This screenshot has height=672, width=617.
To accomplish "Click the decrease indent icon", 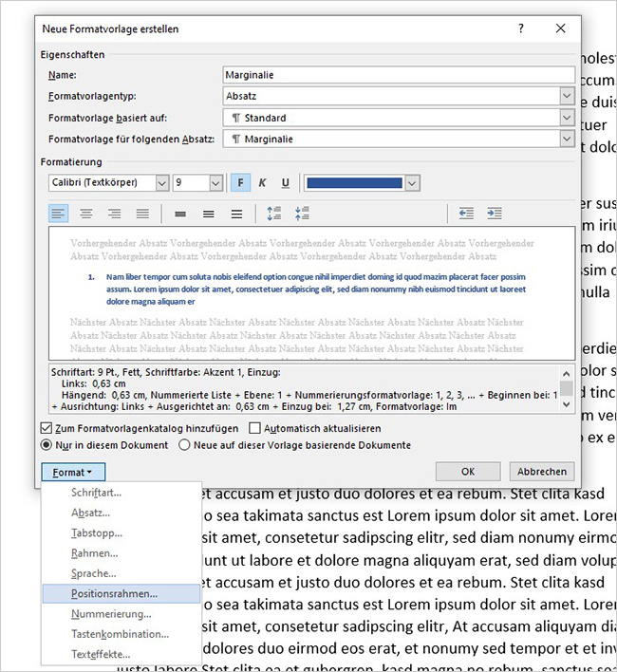I will (x=466, y=214).
